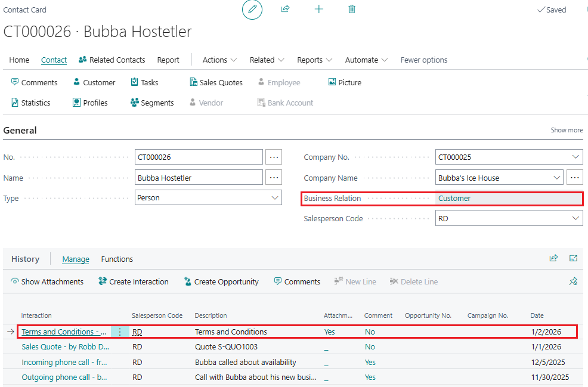
Task: Expand History part to full view
Action: coord(573,258)
